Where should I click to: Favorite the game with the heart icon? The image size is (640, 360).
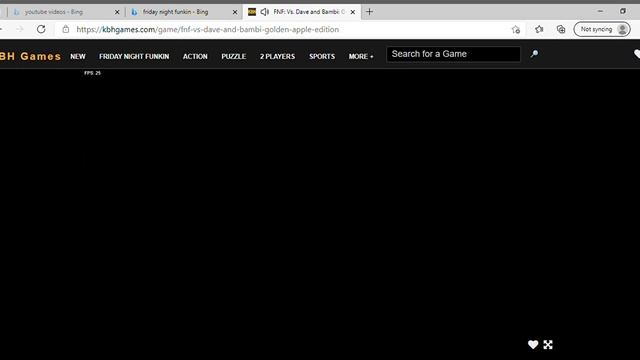click(x=533, y=344)
